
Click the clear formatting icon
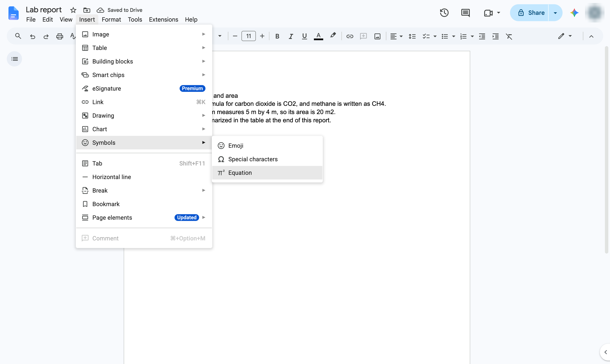(509, 36)
